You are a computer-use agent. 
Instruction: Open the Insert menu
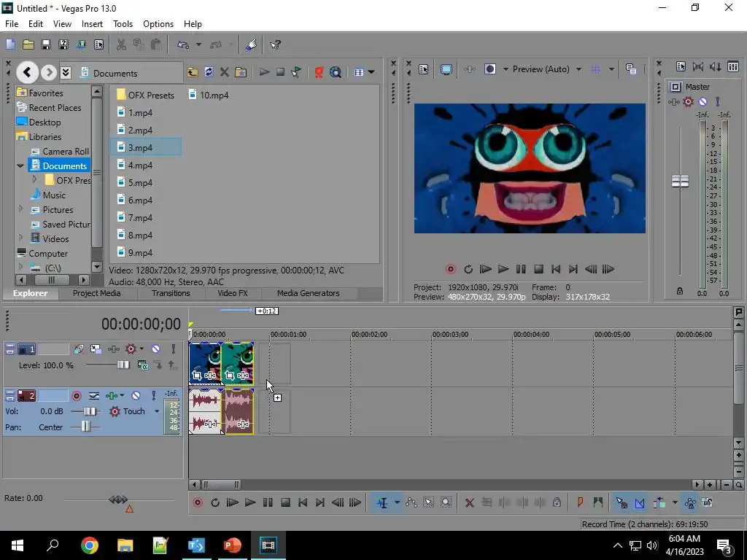tap(92, 24)
